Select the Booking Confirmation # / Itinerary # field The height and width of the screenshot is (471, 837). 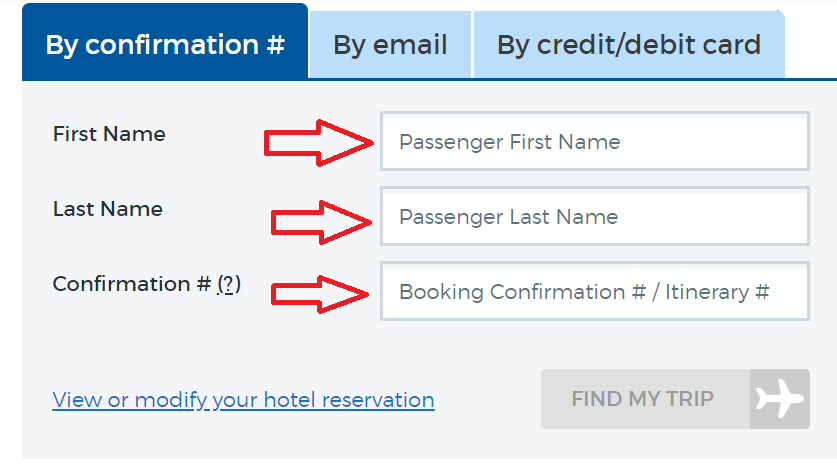[x=595, y=291]
